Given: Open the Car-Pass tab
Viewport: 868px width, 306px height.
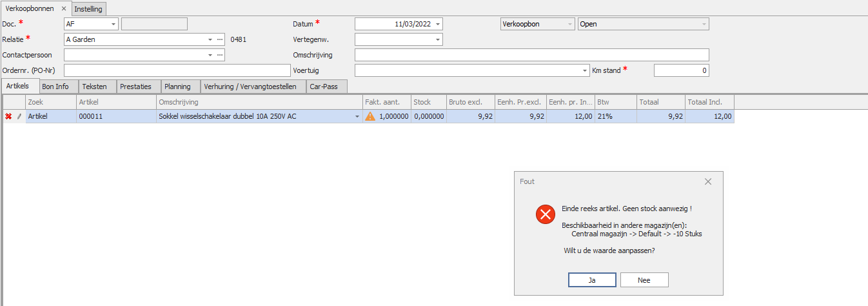Looking at the screenshot, I should tap(326, 87).
